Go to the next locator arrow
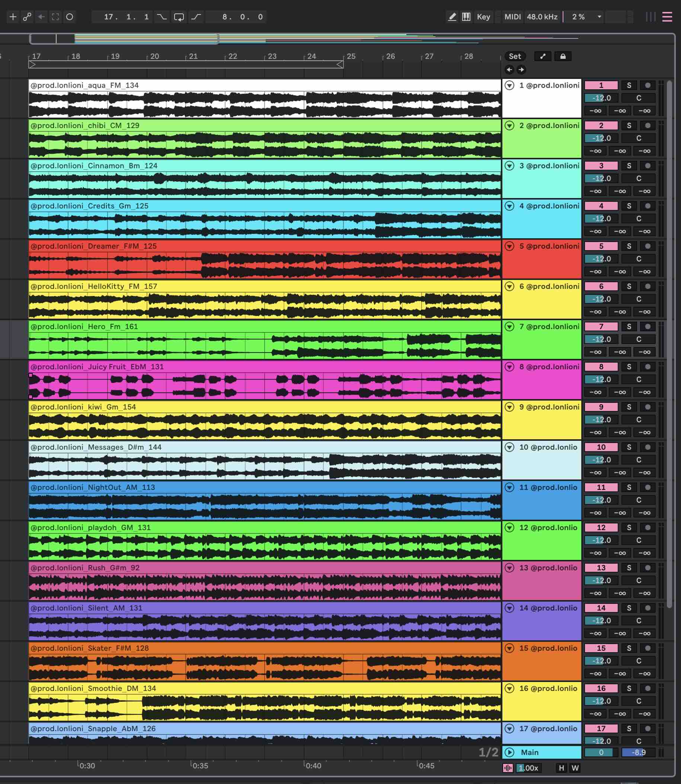This screenshot has width=681, height=784. 521,69
